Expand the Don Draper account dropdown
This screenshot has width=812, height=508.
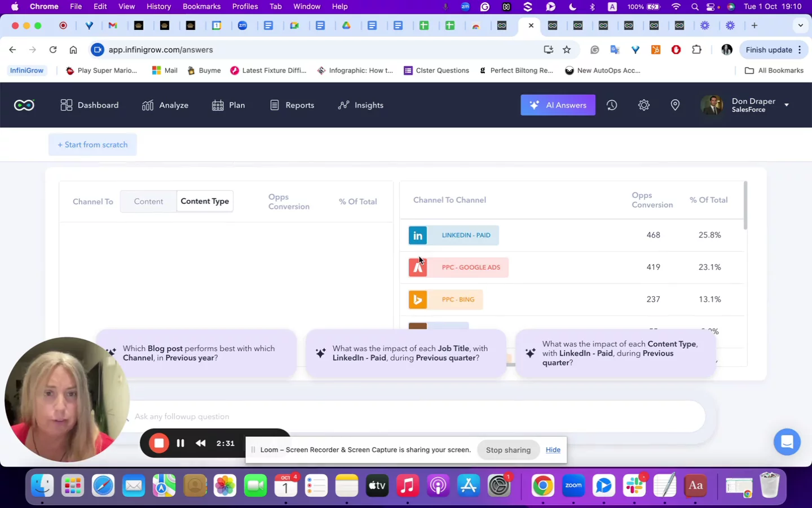[x=786, y=105]
